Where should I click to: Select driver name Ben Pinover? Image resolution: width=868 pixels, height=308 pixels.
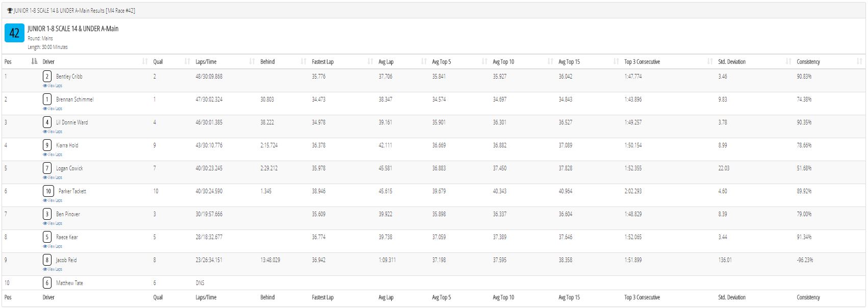[68, 214]
